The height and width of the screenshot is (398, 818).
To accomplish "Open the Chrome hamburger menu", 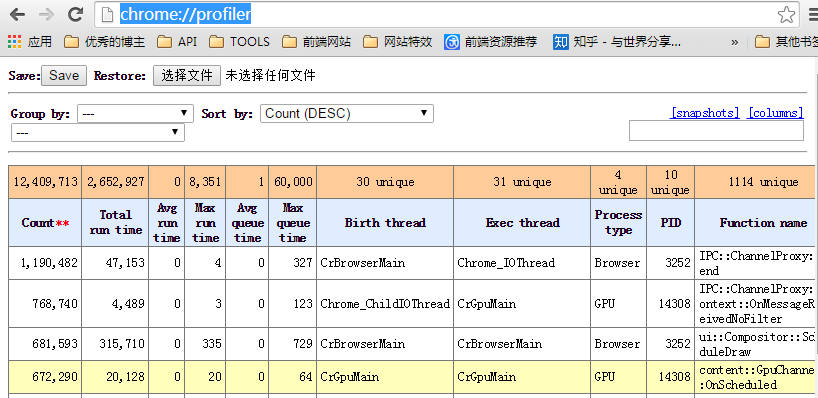I will pos(812,15).
